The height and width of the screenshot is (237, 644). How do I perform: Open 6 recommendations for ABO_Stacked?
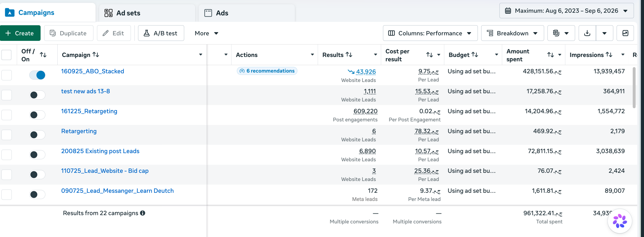(267, 71)
